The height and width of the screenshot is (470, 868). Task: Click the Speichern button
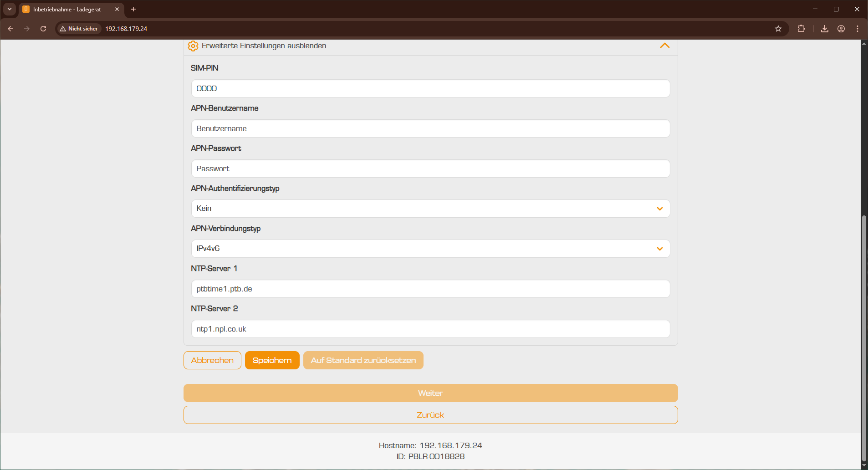tap(272, 360)
